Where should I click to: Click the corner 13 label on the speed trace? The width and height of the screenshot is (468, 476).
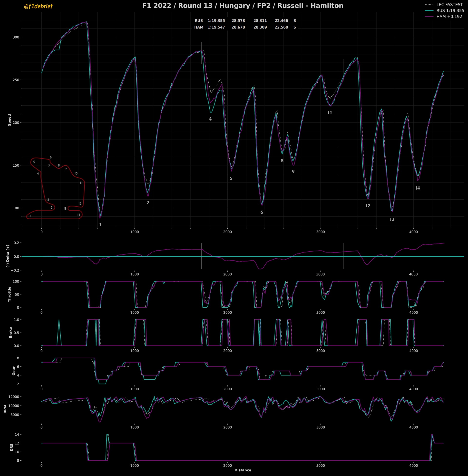point(392,219)
